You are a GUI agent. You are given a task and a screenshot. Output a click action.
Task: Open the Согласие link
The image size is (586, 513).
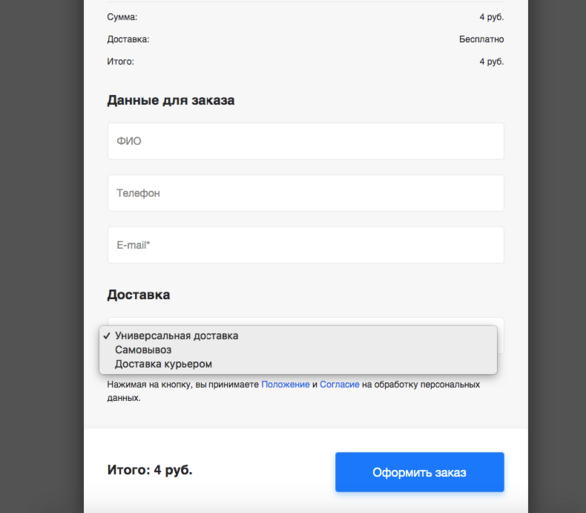pos(339,384)
